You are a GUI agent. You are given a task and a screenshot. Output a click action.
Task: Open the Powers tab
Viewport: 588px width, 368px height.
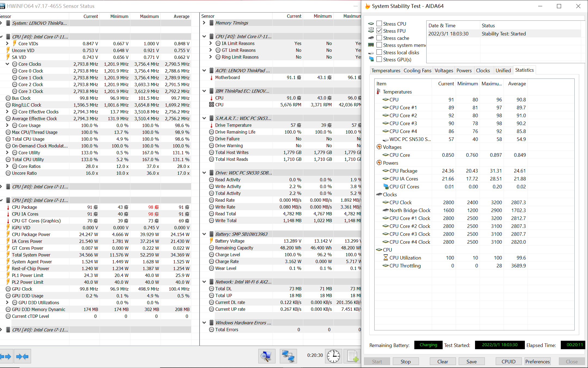click(464, 71)
